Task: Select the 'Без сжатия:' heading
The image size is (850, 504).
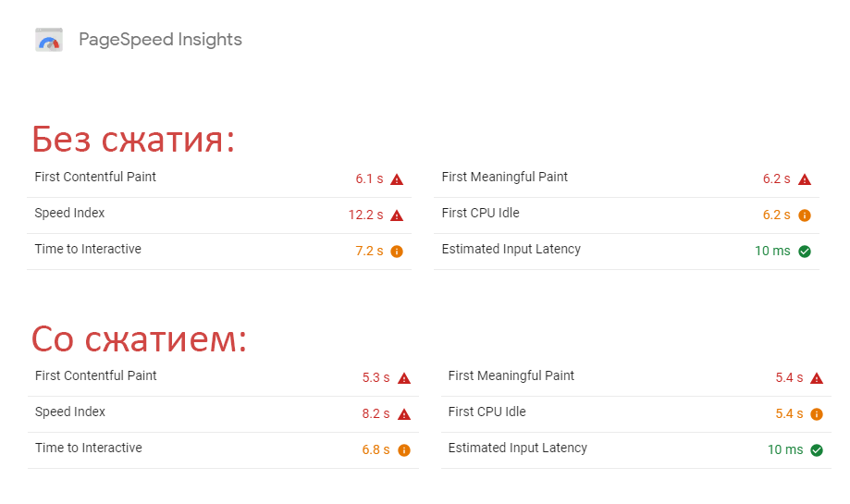Action: click(x=133, y=140)
